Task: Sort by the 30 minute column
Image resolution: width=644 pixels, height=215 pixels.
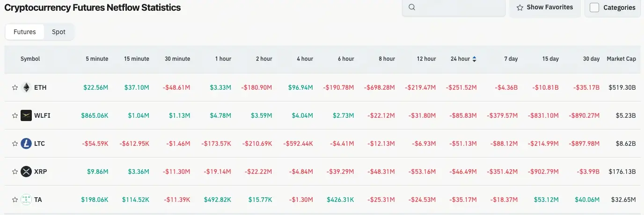Action: (177, 59)
